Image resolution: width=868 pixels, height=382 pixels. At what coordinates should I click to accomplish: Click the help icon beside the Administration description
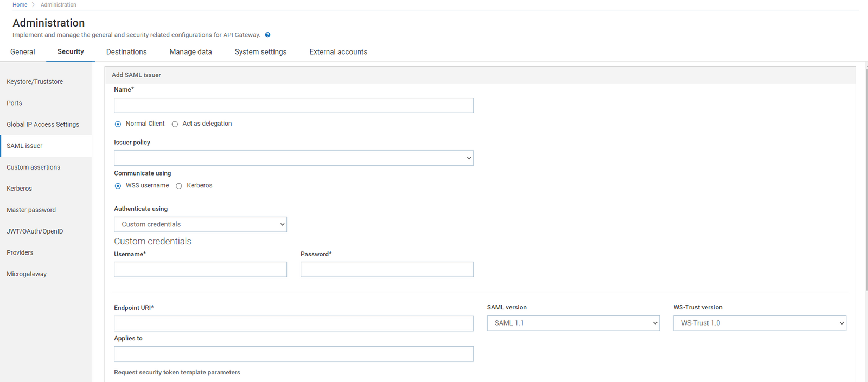tap(267, 35)
